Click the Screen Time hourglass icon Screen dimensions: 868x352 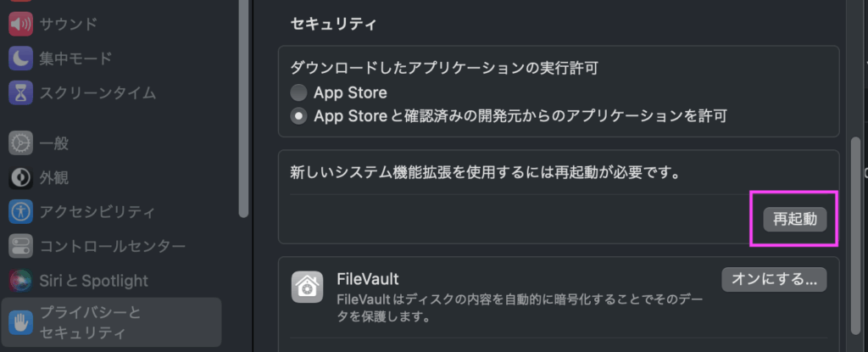(20, 92)
